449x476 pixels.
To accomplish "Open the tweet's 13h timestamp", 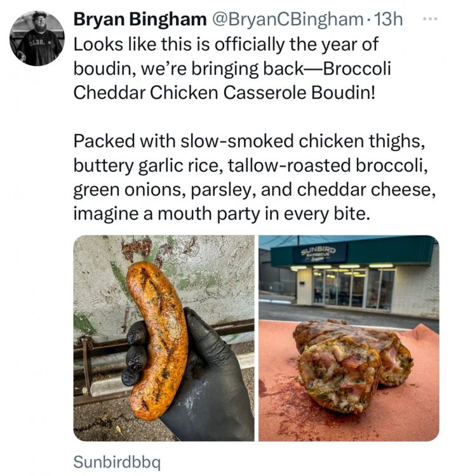I will tap(389, 20).
